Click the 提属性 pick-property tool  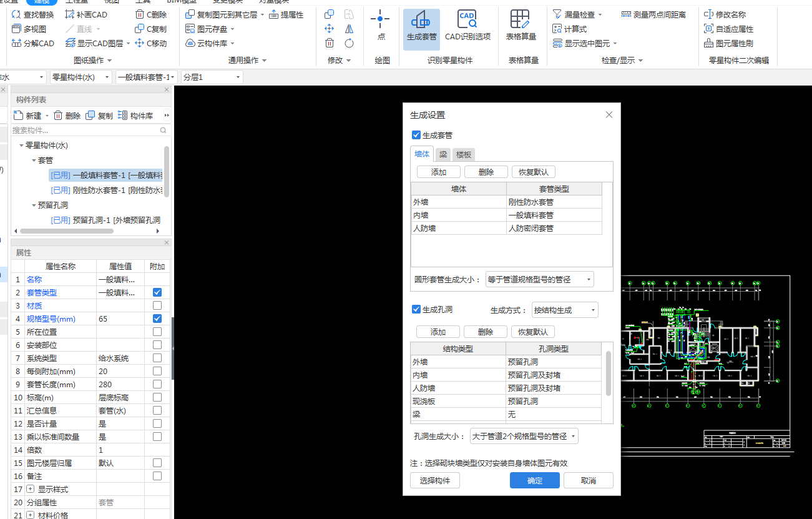[286, 14]
